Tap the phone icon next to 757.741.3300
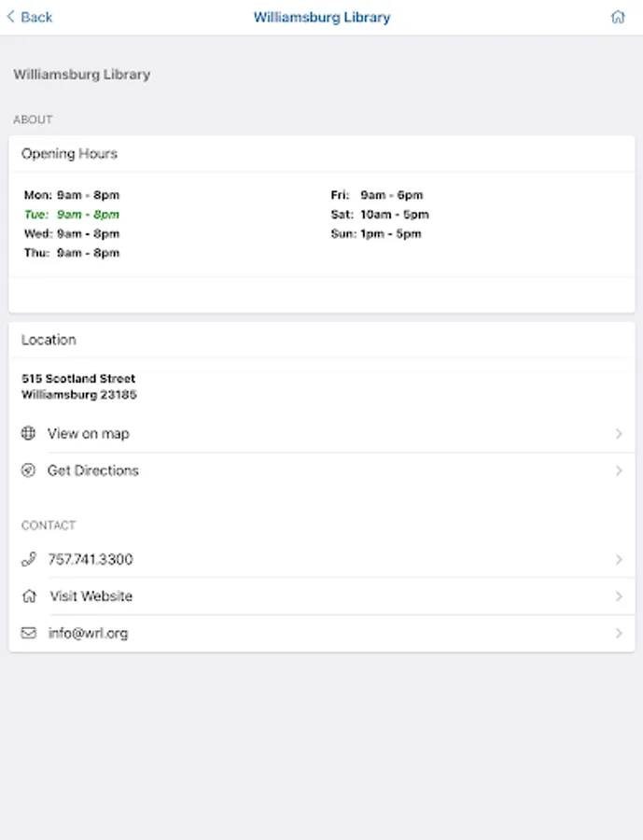This screenshot has height=840, width=643. click(29, 559)
